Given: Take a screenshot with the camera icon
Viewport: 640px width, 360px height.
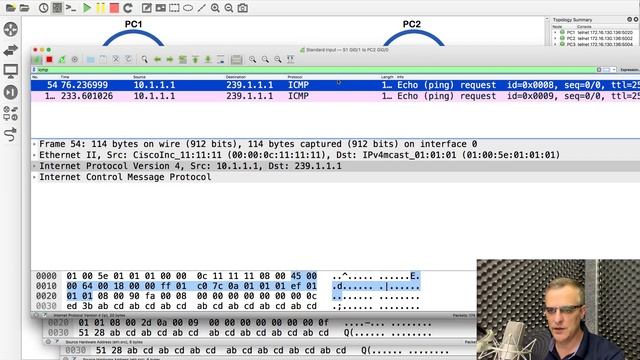Looking at the screenshot, I should [243, 8].
